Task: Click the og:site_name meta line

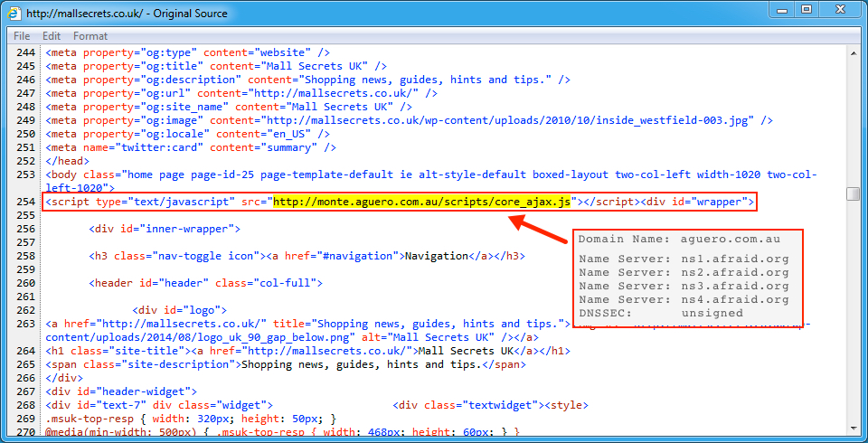Action: (229, 107)
